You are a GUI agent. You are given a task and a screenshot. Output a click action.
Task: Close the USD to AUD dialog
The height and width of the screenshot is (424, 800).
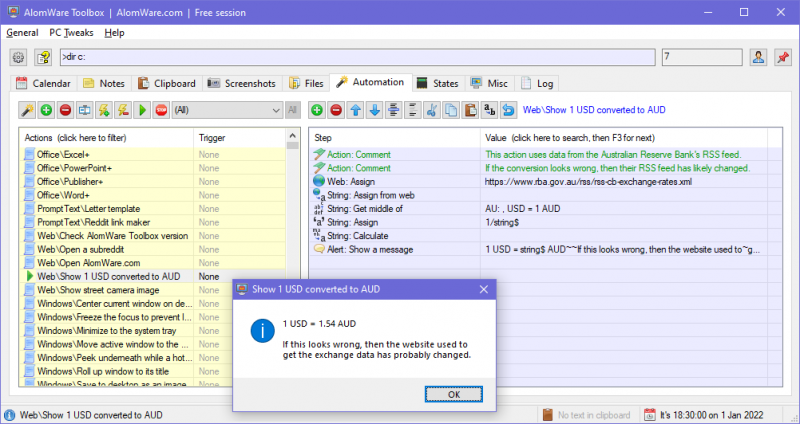(x=484, y=289)
